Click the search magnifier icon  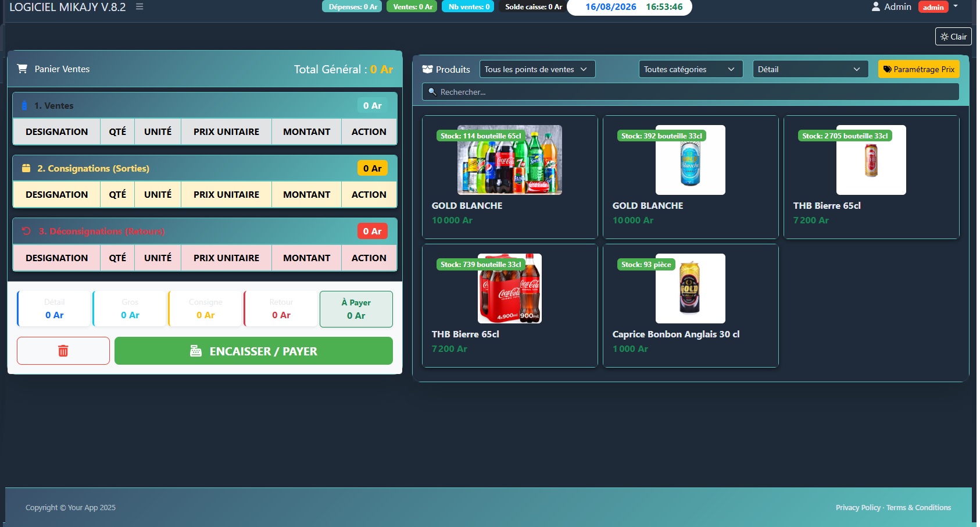point(432,92)
